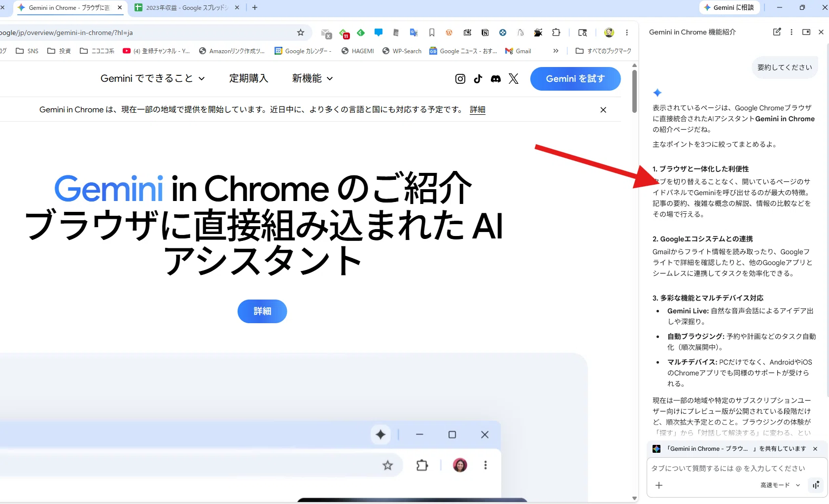Open the orange WordPress extension icon
This screenshot has width=829, height=504.
point(449,33)
